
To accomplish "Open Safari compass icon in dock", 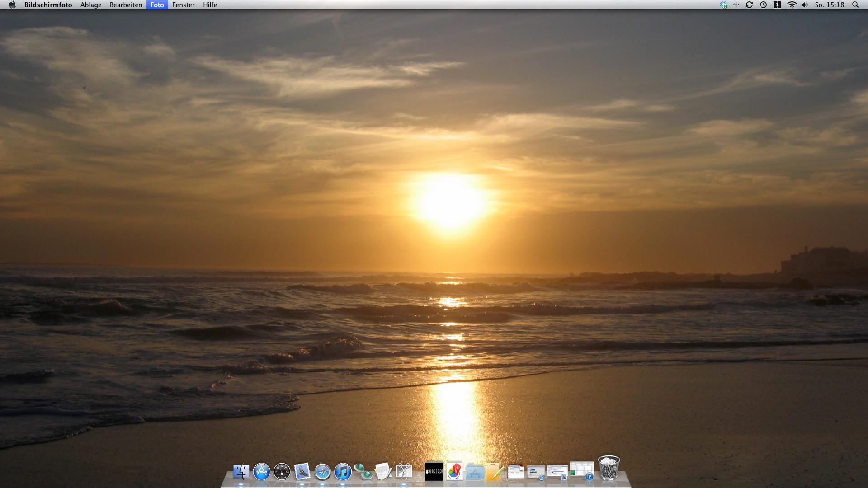I will pyautogui.click(x=322, y=472).
